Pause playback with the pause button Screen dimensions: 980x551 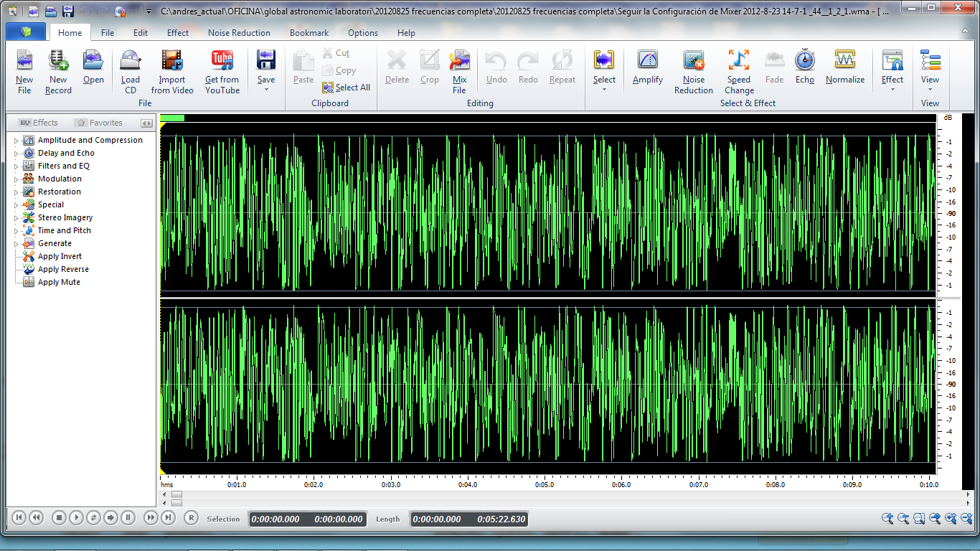(x=128, y=517)
